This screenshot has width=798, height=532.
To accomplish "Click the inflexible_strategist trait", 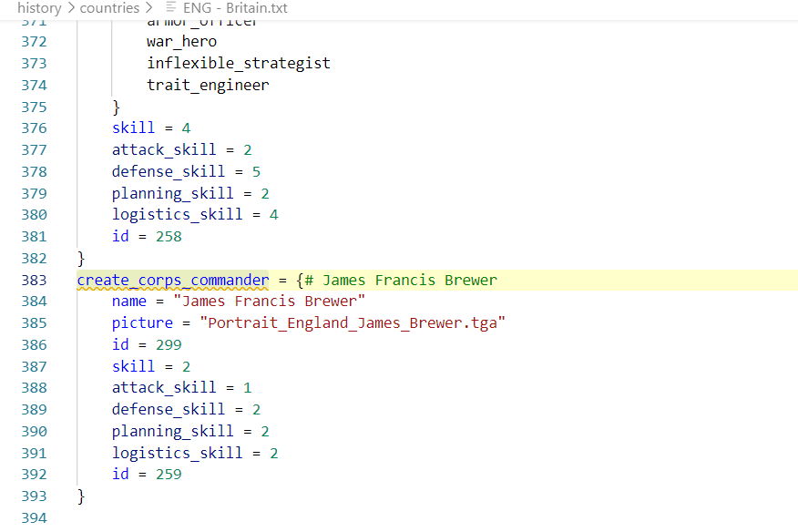I will (239, 63).
